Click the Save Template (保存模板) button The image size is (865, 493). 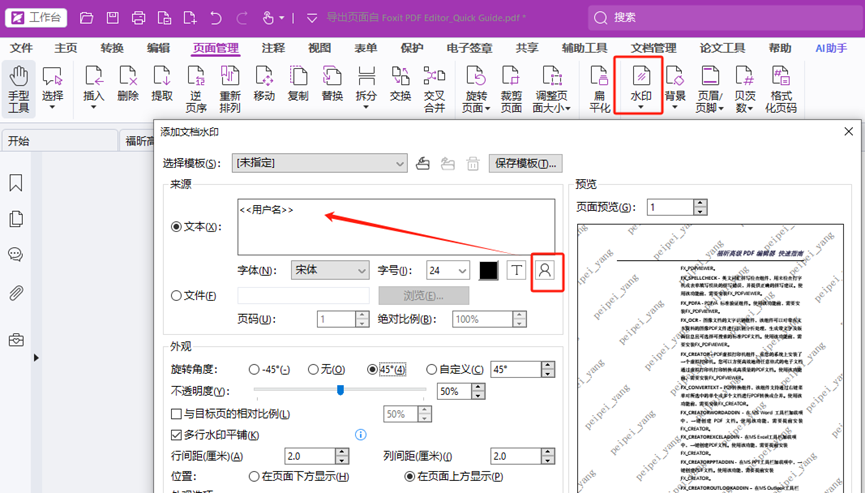tap(525, 163)
